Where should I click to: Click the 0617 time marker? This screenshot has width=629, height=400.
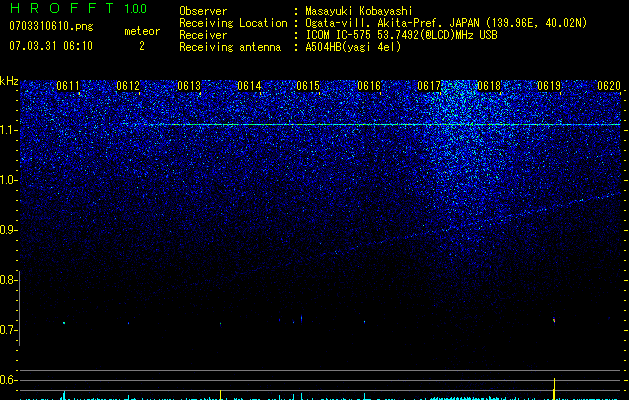(x=429, y=86)
